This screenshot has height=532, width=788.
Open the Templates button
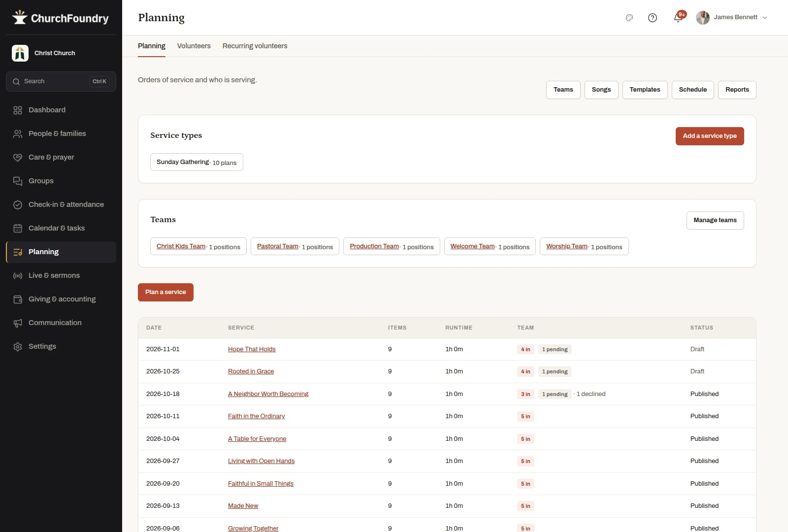click(x=645, y=90)
